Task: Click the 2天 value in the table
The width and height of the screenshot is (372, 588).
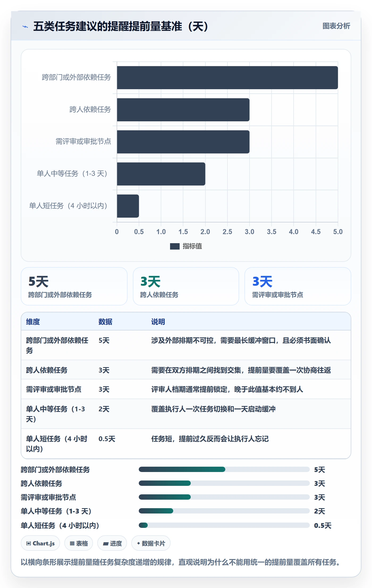Action: click(104, 409)
